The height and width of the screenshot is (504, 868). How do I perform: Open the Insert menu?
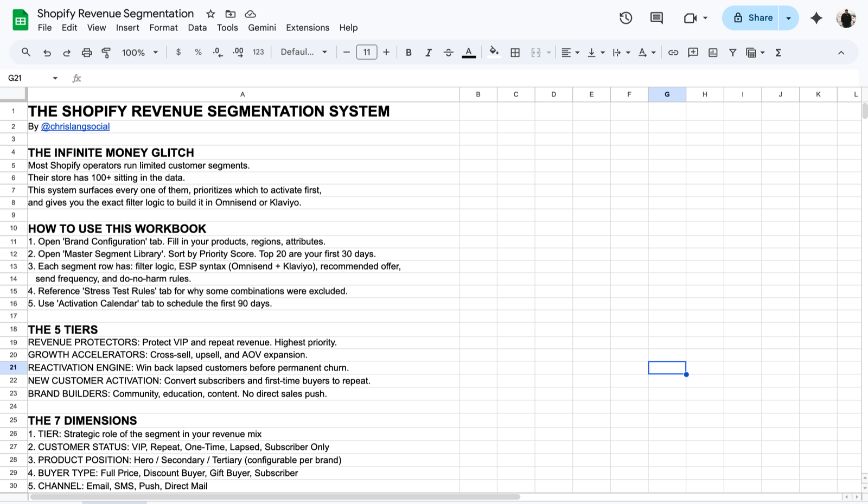127,28
